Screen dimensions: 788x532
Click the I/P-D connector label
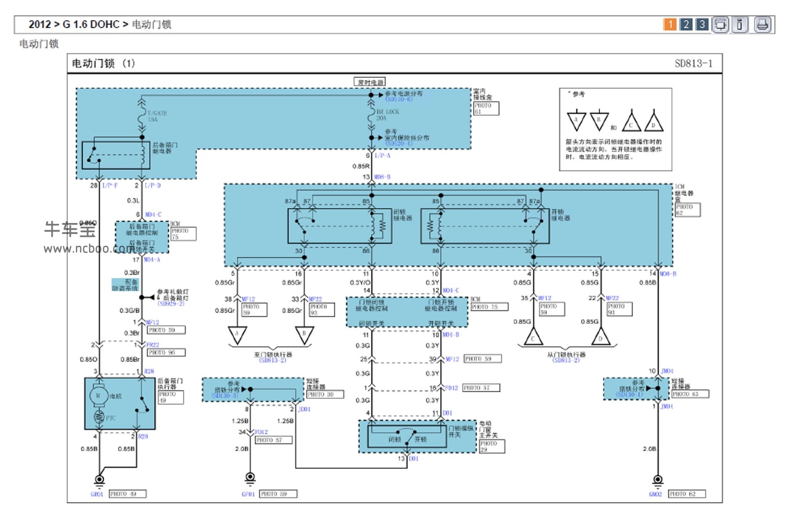click(x=153, y=185)
